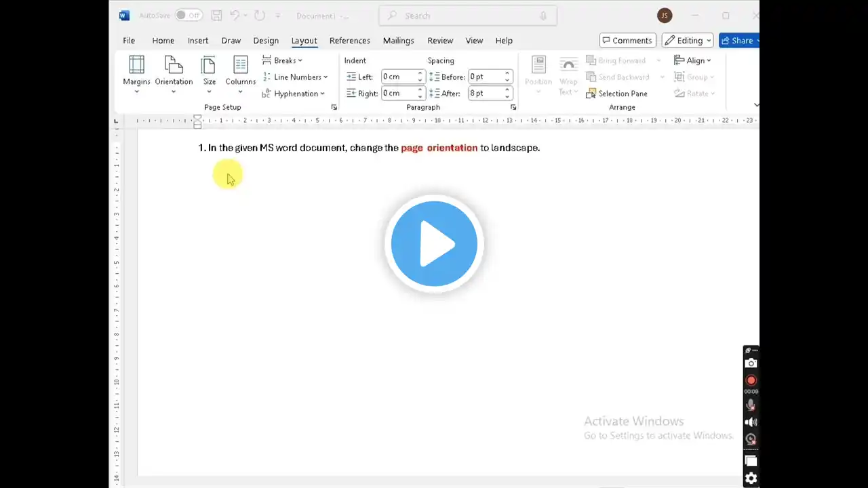The height and width of the screenshot is (488, 868).
Task: Click the red "page orientation" text
Action: 439,148
